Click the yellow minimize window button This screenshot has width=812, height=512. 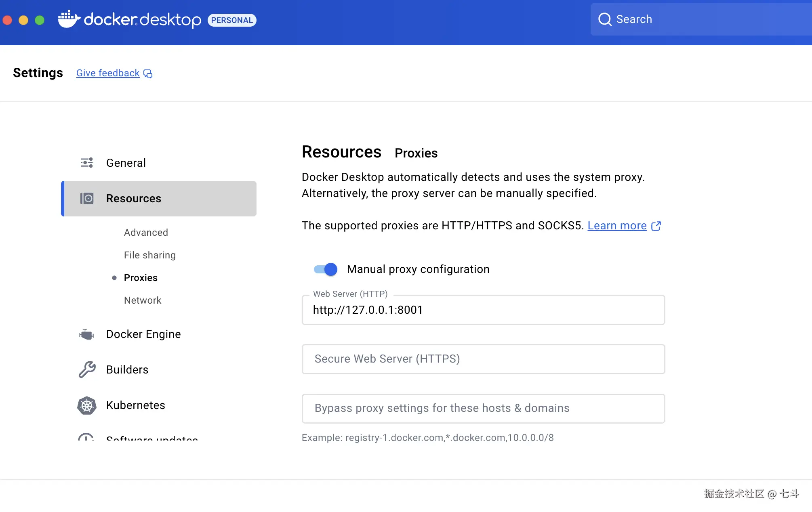tap(23, 20)
